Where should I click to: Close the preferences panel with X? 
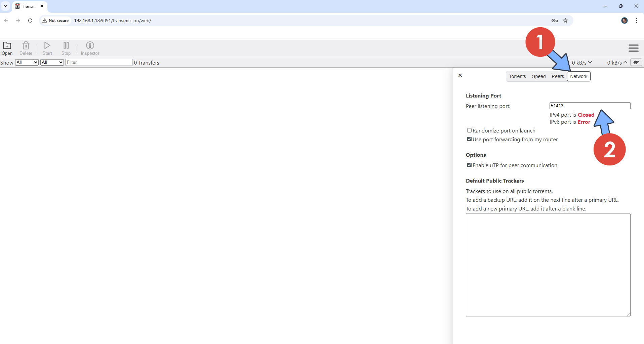460,75
